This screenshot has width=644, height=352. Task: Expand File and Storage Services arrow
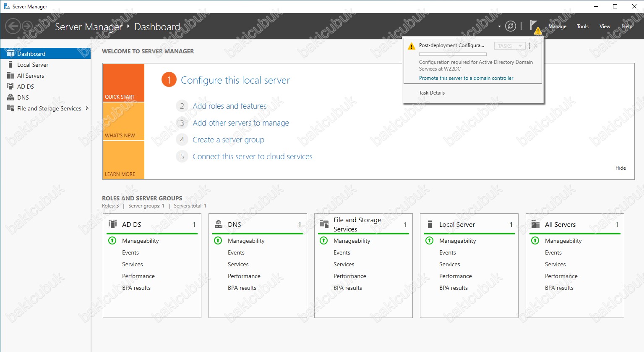coord(87,108)
